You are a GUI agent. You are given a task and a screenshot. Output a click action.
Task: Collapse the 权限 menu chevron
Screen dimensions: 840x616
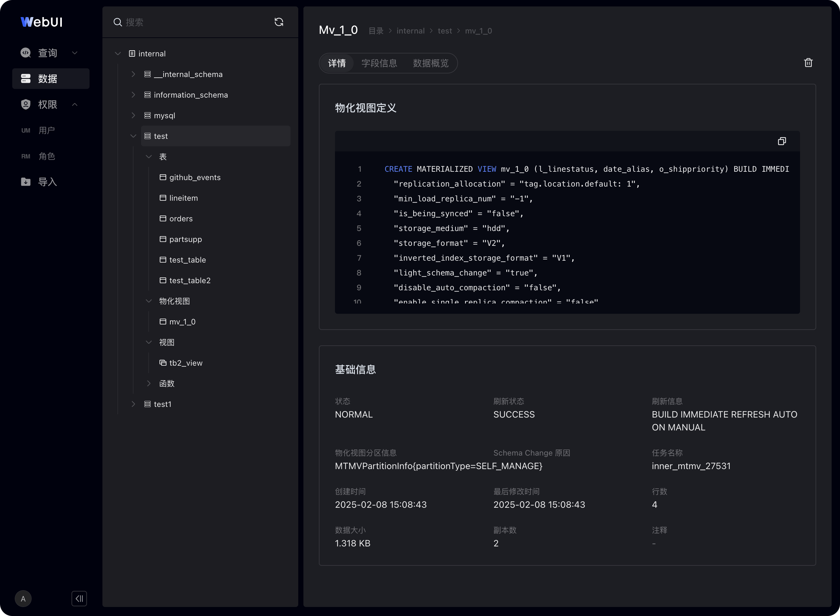point(74,104)
